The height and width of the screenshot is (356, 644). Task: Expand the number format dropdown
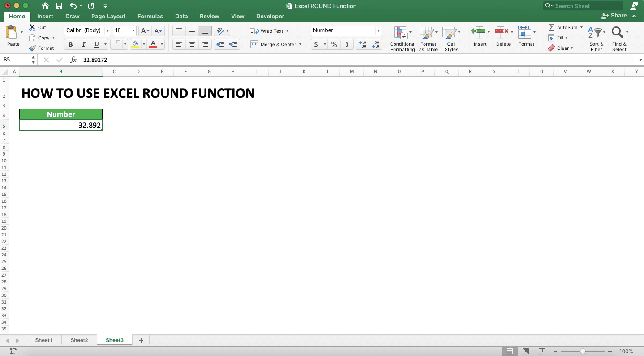[378, 31]
